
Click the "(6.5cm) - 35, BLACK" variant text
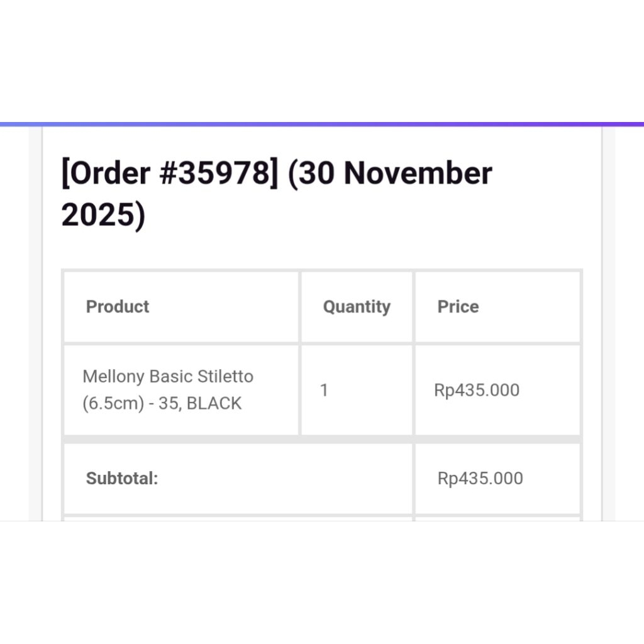162,403
